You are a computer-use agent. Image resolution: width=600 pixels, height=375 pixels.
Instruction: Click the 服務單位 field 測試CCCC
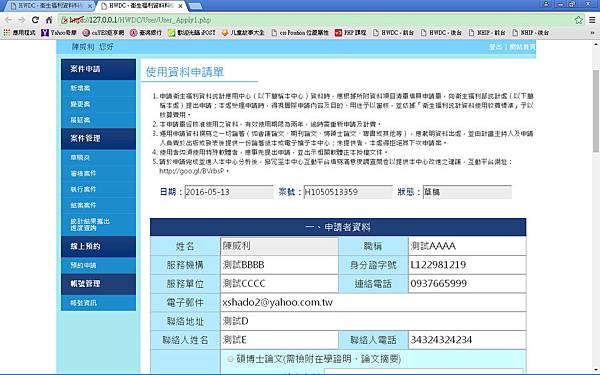point(279,284)
